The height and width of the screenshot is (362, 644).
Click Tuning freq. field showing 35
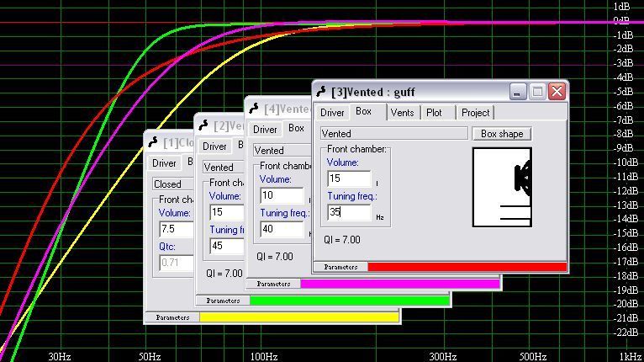(x=349, y=212)
